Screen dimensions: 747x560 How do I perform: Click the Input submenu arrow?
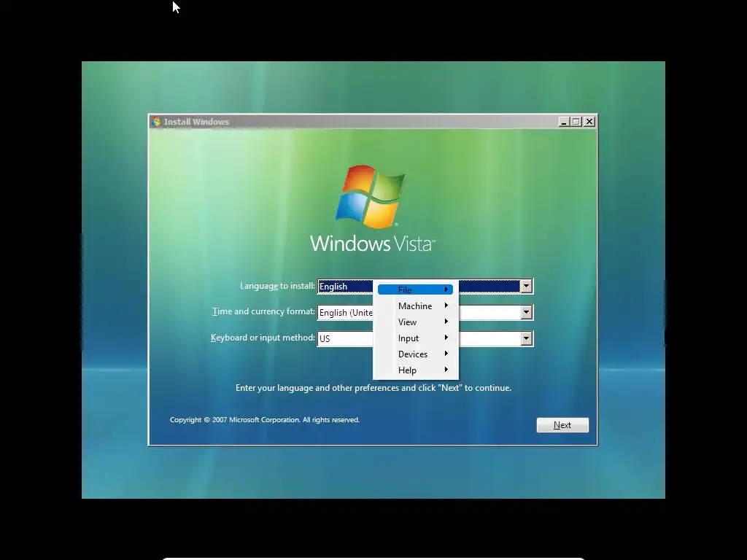(446, 338)
